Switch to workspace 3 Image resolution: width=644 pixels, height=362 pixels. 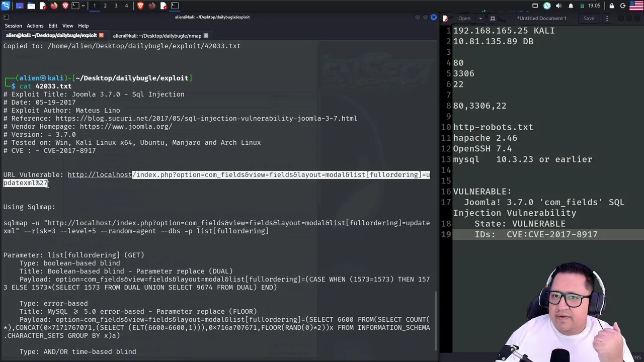click(x=116, y=6)
